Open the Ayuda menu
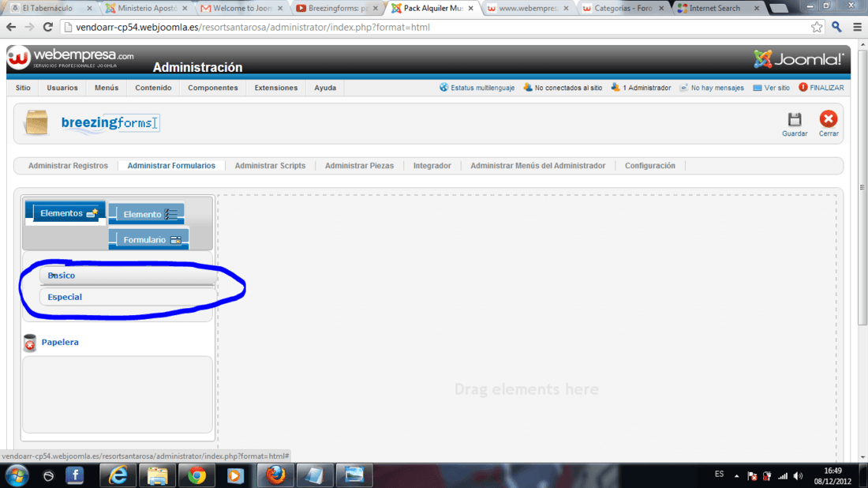 (325, 88)
